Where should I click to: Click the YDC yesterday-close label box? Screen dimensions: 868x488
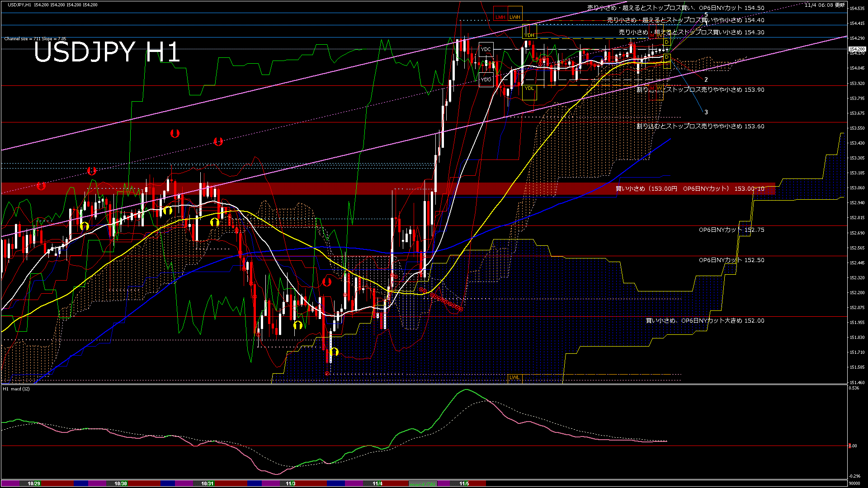point(486,49)
